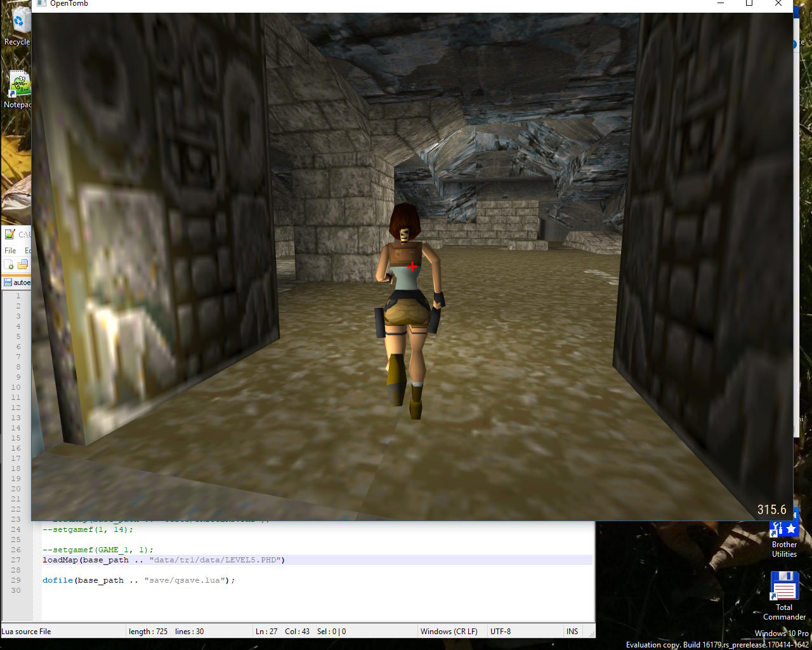Image resolution: width=812 pixels, height=650 pixels.
Task: Open the Recycle Bin desktop icon
Action: [19, 25]
